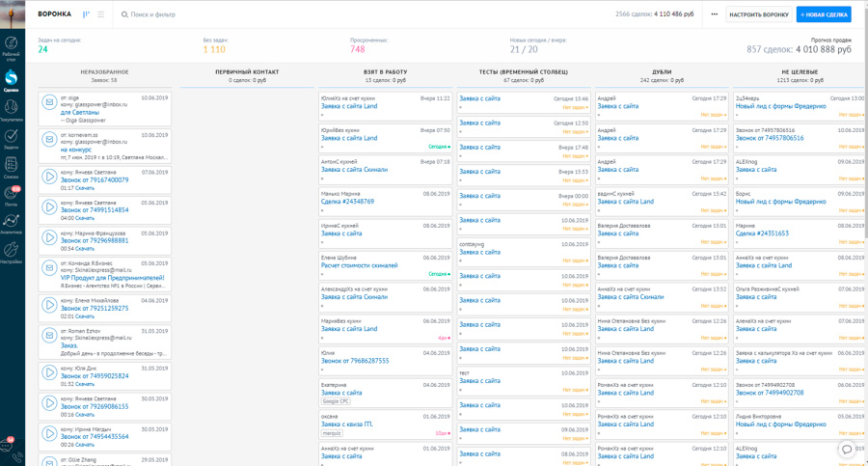Click ВЗЯТ В РАБОТУ column header

(x=385, y=72)
